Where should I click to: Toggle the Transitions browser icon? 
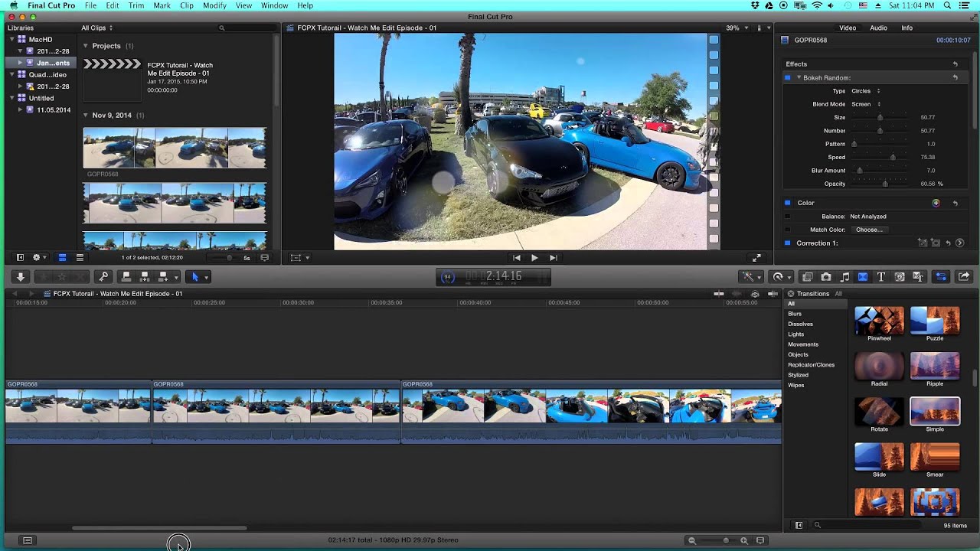click(x=863, y=277)
